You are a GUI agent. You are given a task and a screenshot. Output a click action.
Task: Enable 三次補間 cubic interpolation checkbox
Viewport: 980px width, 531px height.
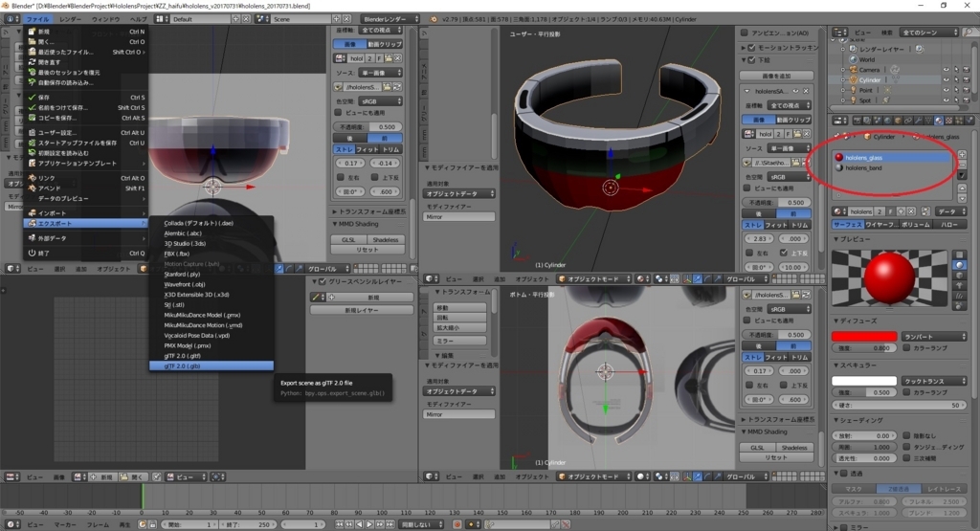[x=906, y=458]
